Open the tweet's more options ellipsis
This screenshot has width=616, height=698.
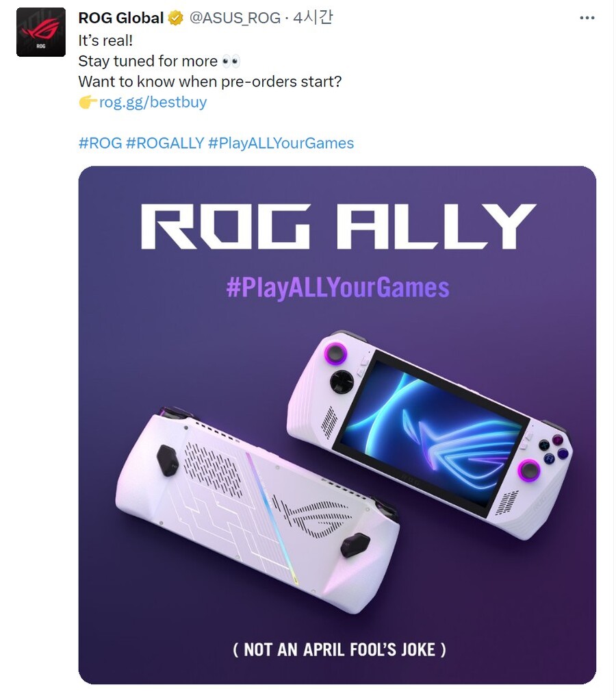coord(587,18)
